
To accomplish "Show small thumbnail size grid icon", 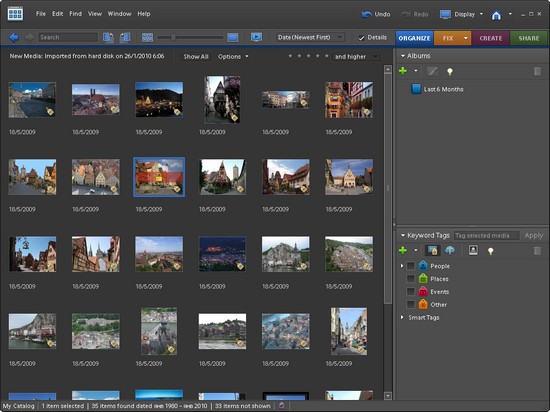I will coord(147,37).
